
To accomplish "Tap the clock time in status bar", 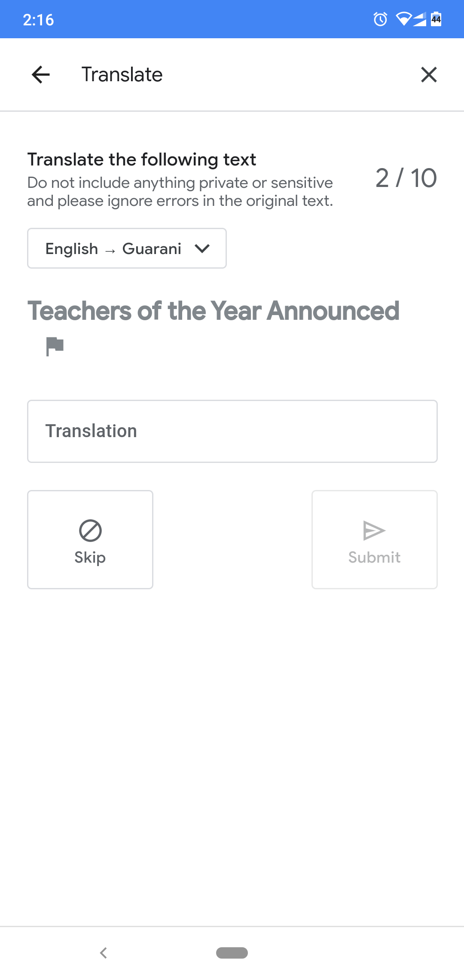I will (38, 20).
